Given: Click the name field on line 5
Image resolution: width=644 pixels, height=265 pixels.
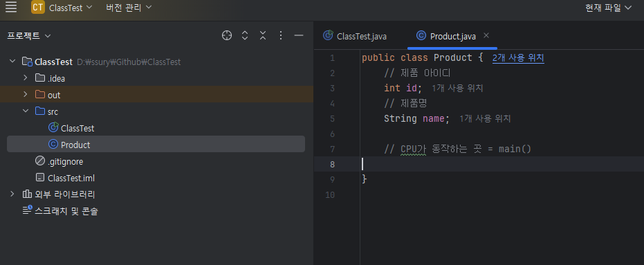Looking at the screenshot, I should click(433, 119).
